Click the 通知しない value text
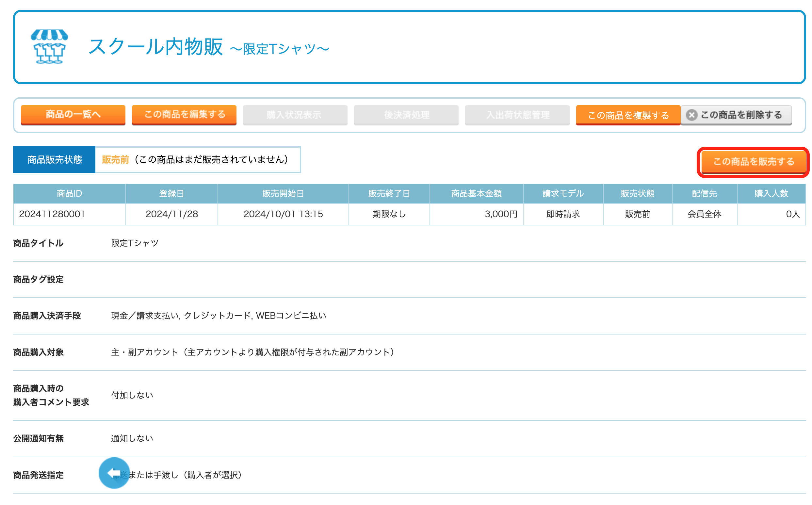 [x=132, y=439]
